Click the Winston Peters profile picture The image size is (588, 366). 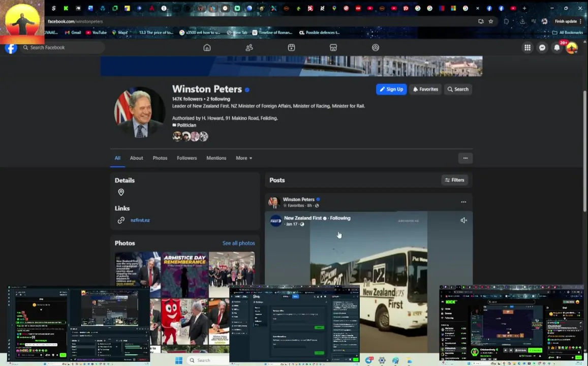tap(140, 112)
